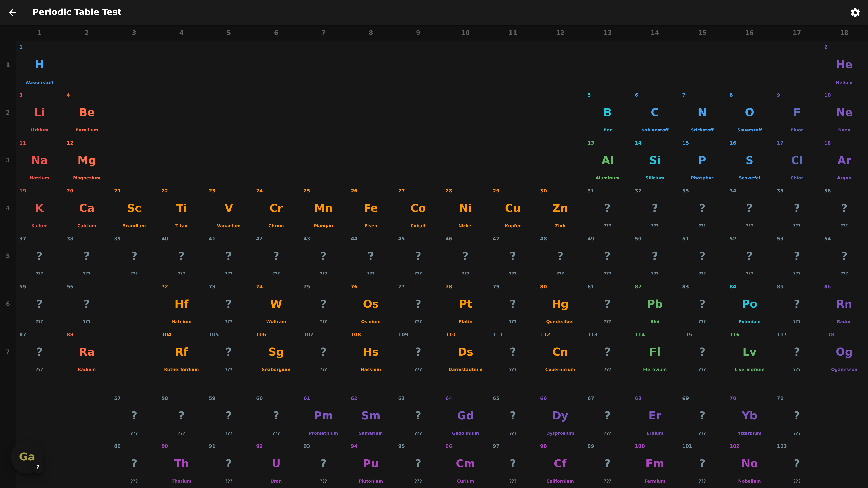Select the Radon cell
Viewport: 868px width, 488px height.
(x=844, y=304)
